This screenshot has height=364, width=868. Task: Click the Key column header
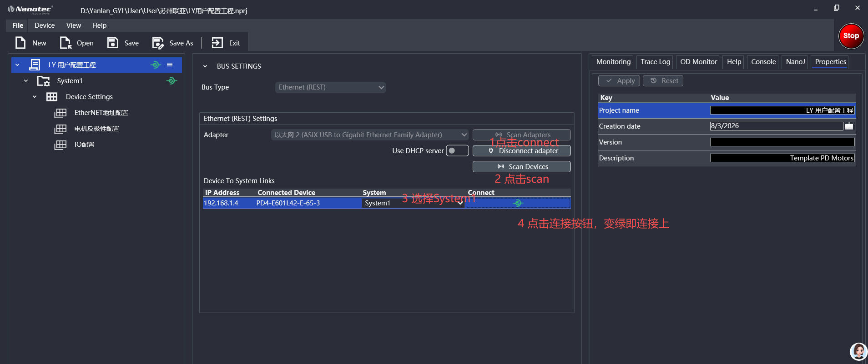coord(606,98)
